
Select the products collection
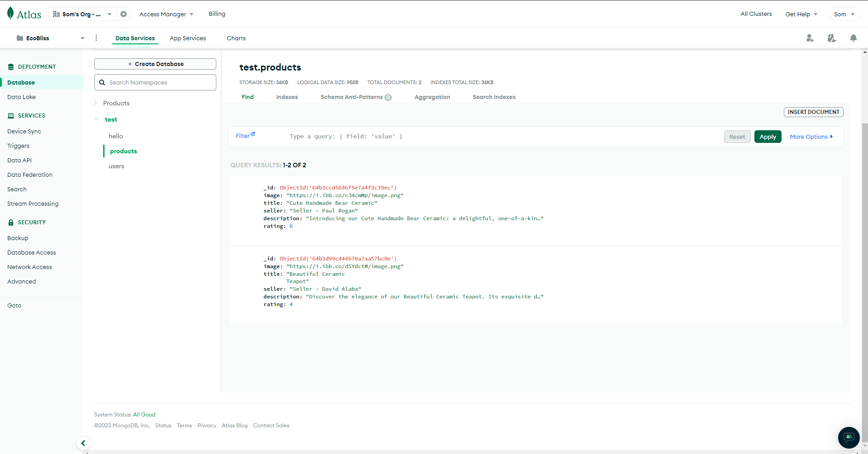pos(124,151)
